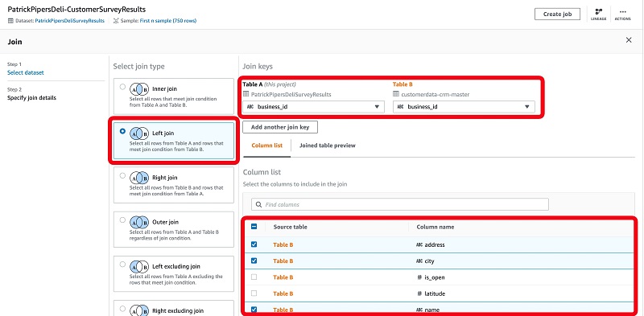This screenshot has width=644, height=316.
Task: Open the Lineage view icon
Action: [598, 12]
